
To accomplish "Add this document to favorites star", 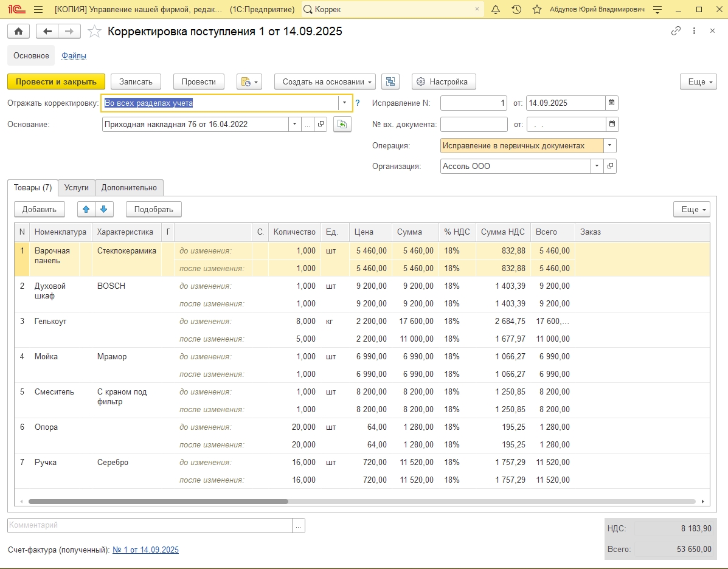I will tap(94, 31).
